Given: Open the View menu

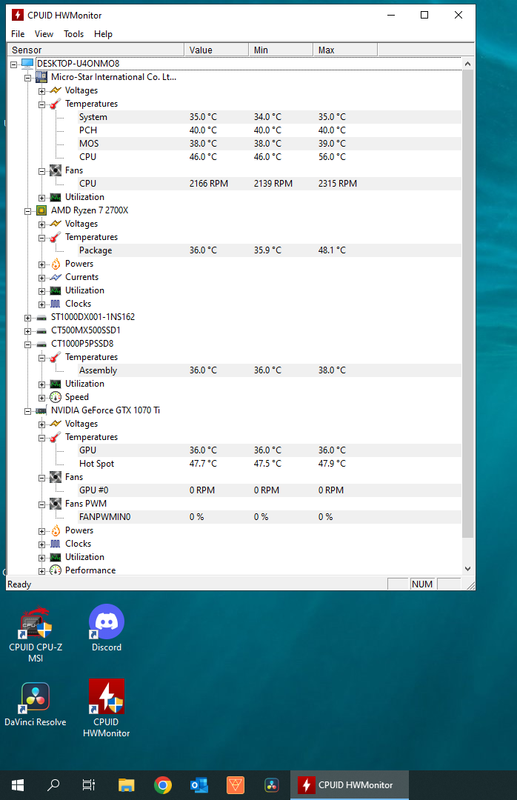Looking at the screenshot, I should pos(44,34).
